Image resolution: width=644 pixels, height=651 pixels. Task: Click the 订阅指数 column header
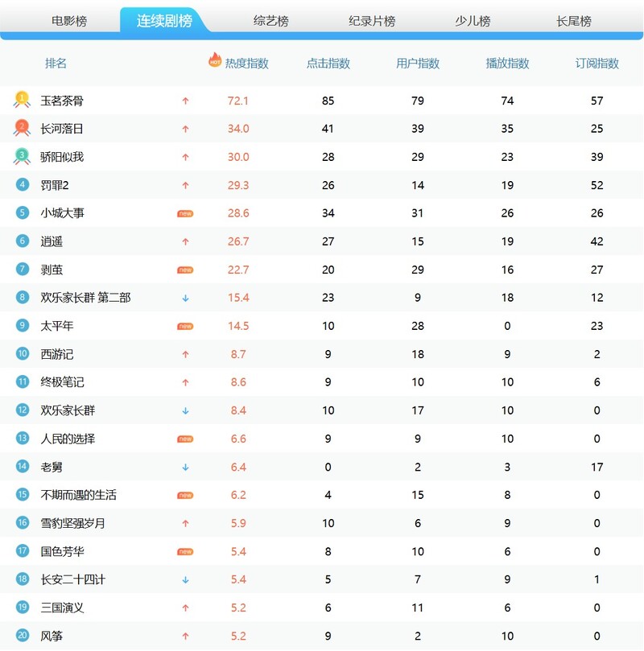coord(597,64)
